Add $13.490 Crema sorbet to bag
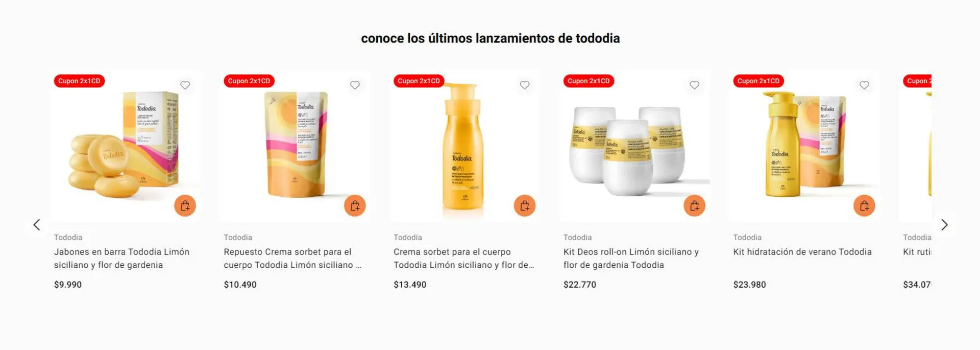 (525, 206)
